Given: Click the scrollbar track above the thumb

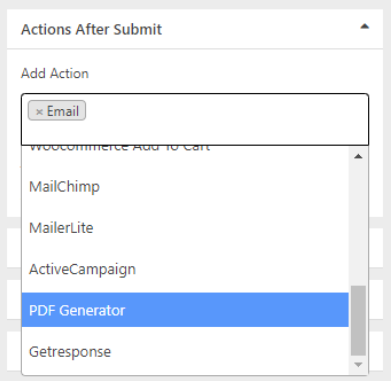Looking at the screenshot, I should [358, 224].
